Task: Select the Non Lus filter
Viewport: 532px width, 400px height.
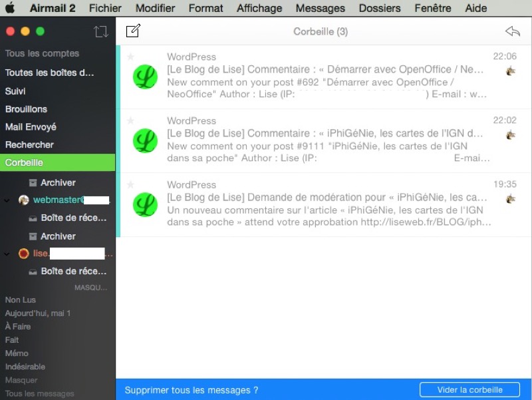Action: [x=21, y=300]
